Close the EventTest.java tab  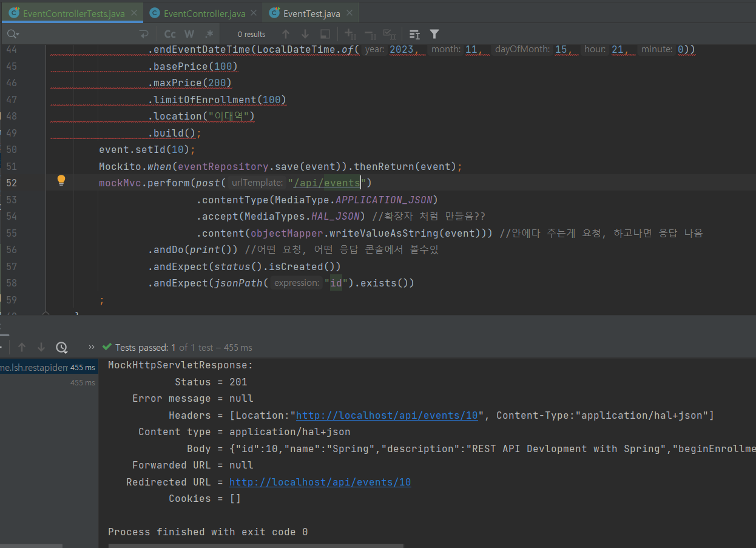[x=349, y=13]
